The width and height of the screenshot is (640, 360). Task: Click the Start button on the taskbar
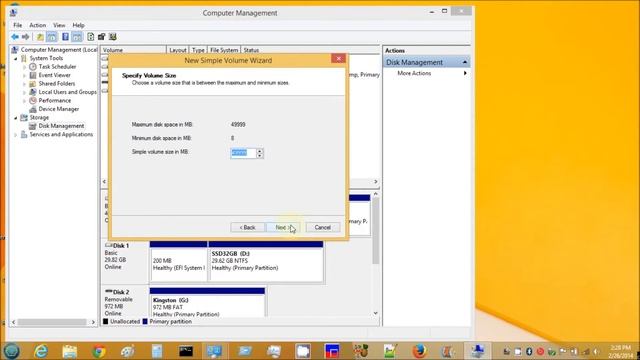click(11, 351)
